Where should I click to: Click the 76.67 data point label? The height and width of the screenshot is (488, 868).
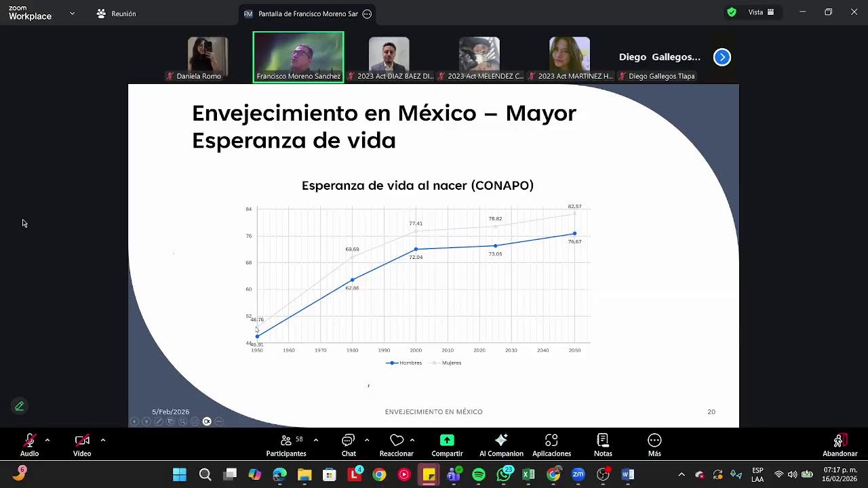click(574, 241)
